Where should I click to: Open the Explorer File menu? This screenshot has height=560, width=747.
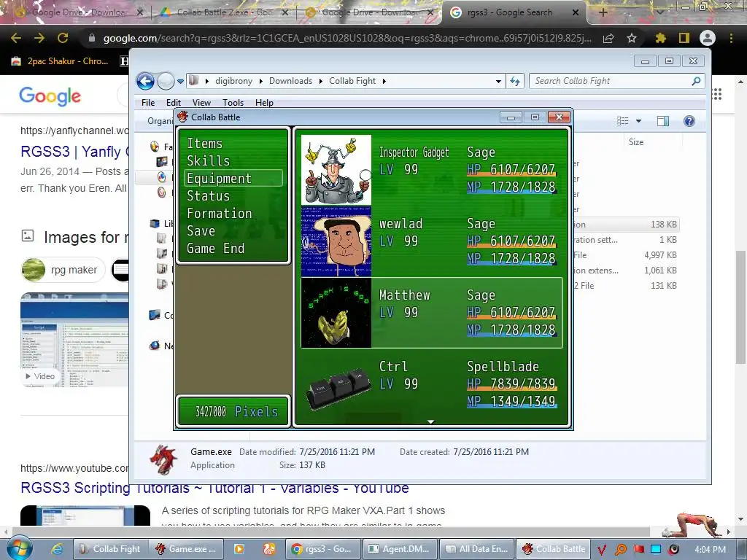[x=148, y=102]
